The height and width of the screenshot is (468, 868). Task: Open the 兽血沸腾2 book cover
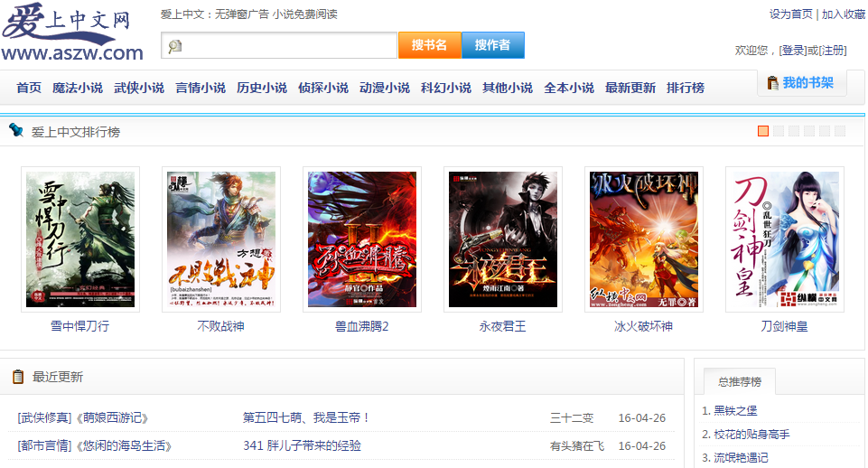[362, 239]
